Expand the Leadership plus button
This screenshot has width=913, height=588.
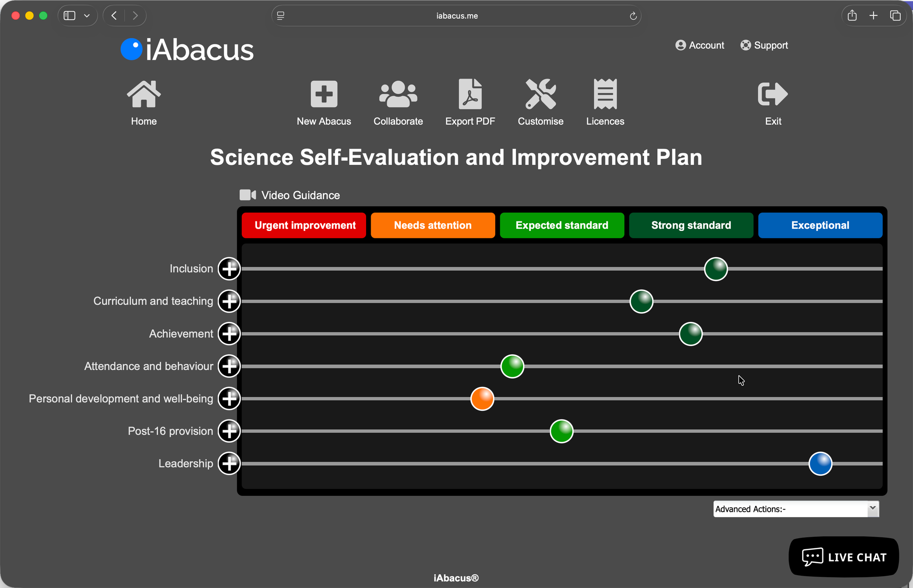tap(229, 463)
